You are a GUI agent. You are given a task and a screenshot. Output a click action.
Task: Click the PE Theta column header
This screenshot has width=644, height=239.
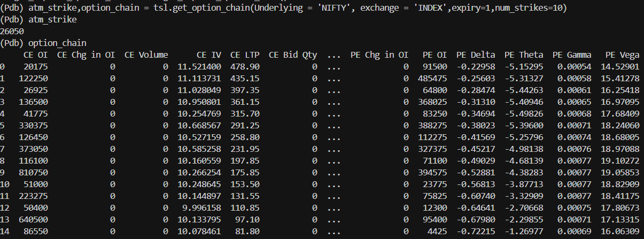(x=524, y=55)
